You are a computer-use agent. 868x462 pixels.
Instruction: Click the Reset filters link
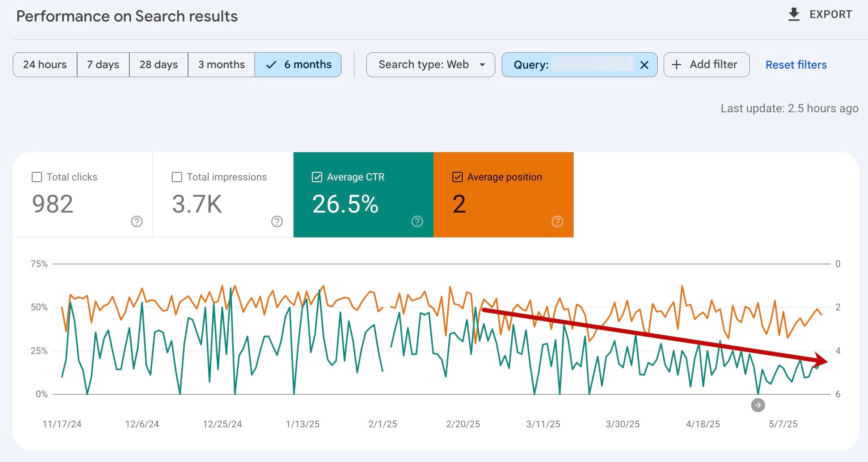point(796,65)
